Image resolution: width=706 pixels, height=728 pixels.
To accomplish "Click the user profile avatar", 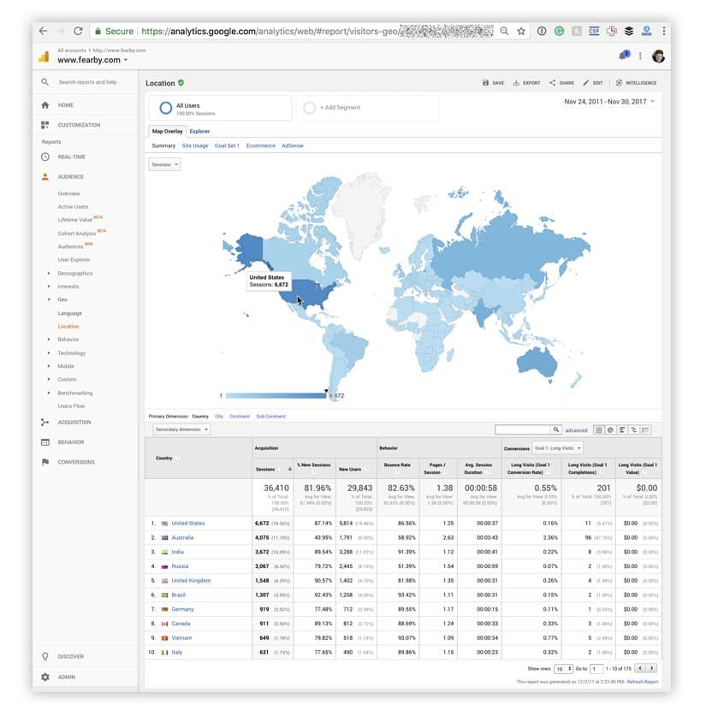I will [658, 56].
